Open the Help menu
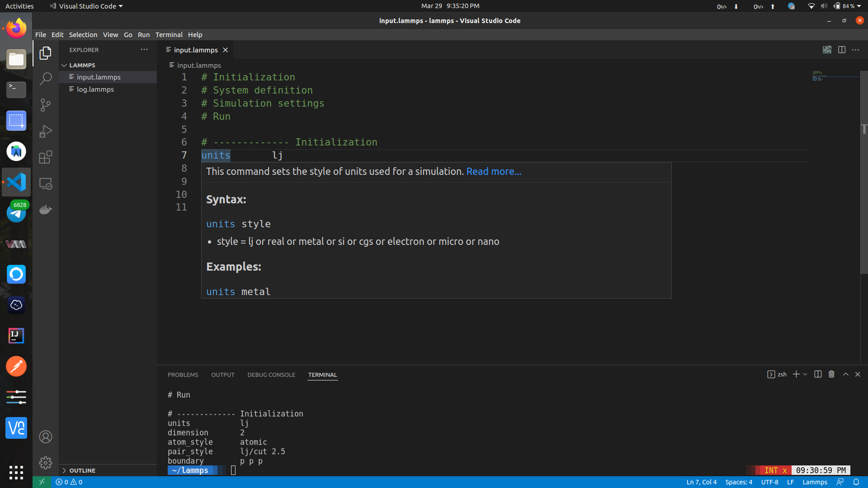Screen dimensions: 868x488 point(195,35)
